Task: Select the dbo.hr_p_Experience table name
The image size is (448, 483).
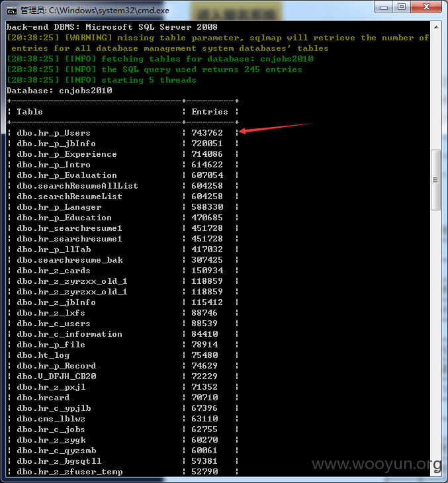Action: pyautogui.click(x=67, y=154)
